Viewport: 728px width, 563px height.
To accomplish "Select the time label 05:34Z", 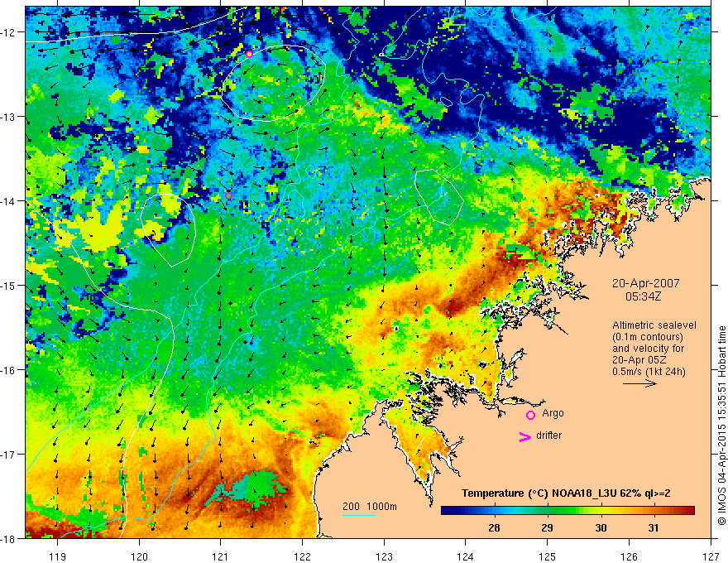I will (x=643, y=296).
